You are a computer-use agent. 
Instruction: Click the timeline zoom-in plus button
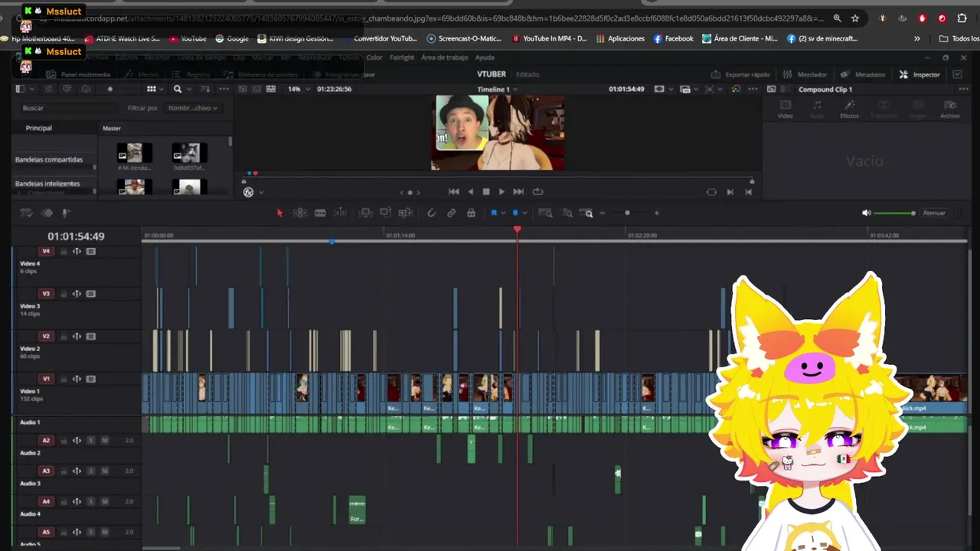coord(656,213)
